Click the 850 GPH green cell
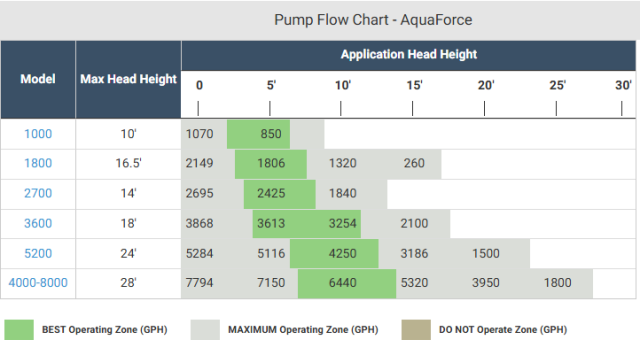The height and width of the screenshot is (363, 640). (258, 134)
